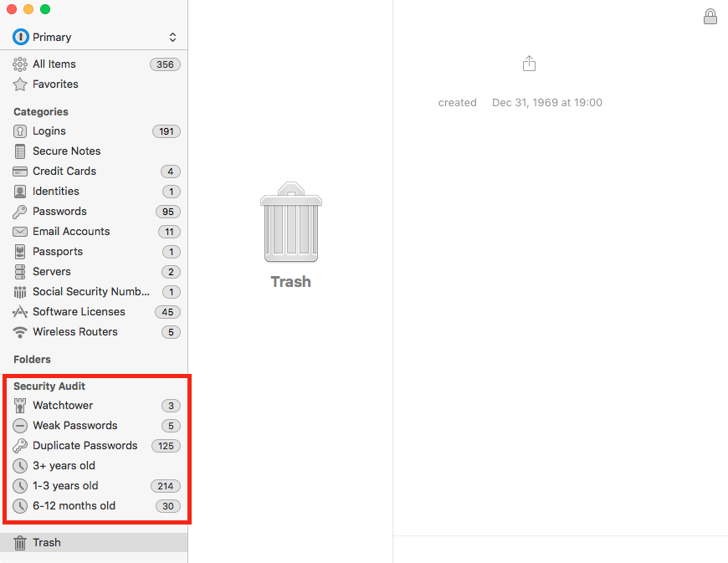Open the Secure Notes category
The image size is (728, 563).
coord(66,151)
